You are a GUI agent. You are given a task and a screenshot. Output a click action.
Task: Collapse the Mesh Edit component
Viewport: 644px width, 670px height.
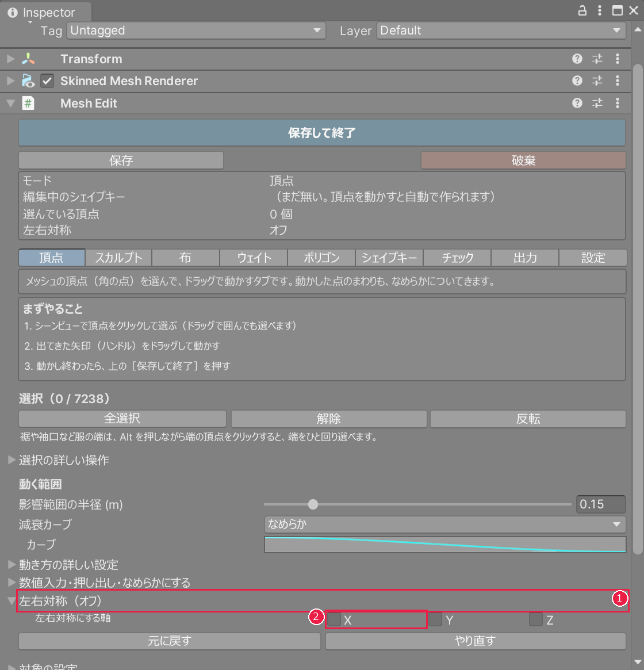(11, 103)
